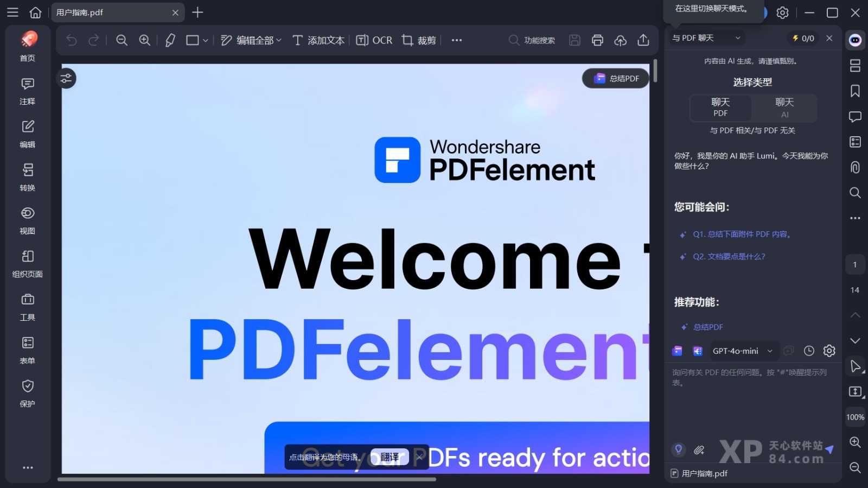Open 转换 convert tools in sidebar
This screenshot has width=868, height=488.
coord(28,178)
